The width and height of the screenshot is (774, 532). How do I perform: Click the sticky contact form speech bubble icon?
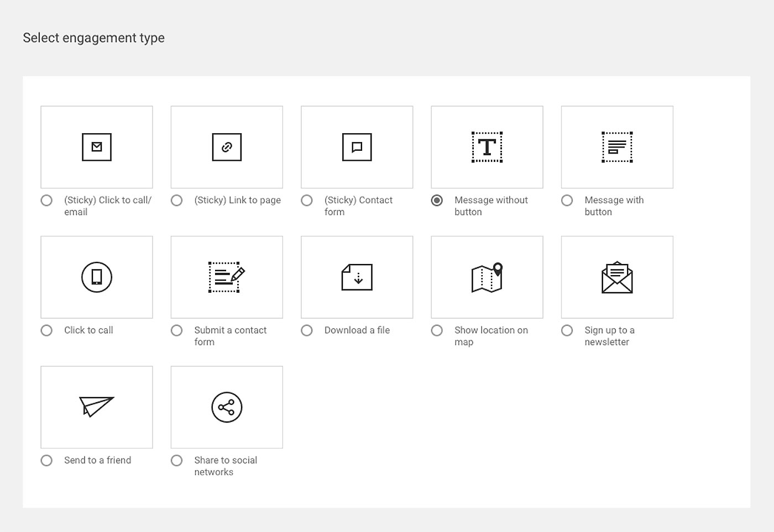click(357, 147)
